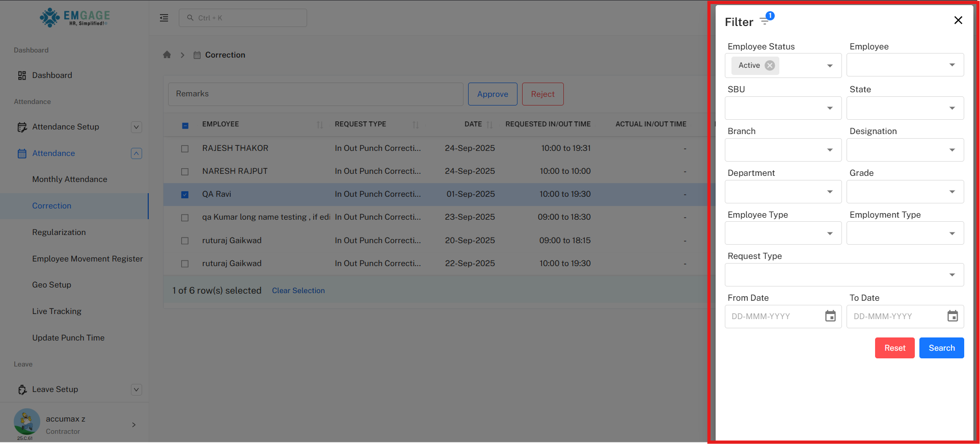Select the RAJESH THAKOR row checkbox
Image resolution: width=980 pixels, height=444 pixels.
click(185, 149)
